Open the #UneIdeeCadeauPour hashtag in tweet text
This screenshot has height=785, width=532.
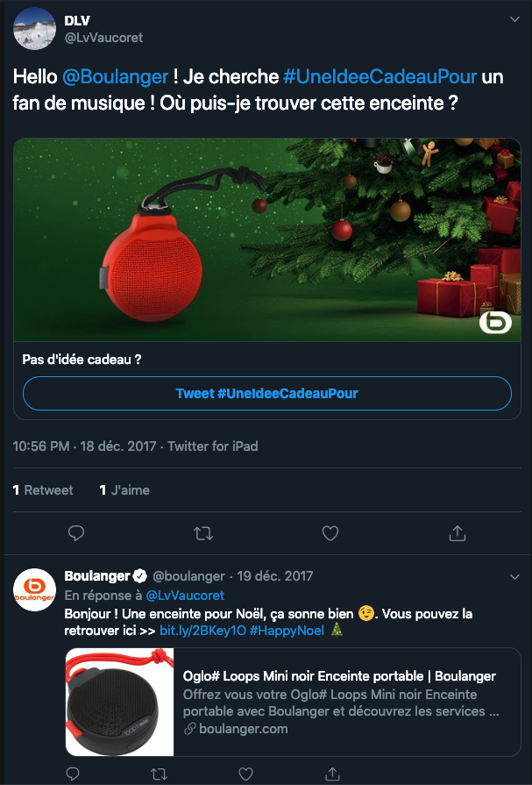pos(379,76)
